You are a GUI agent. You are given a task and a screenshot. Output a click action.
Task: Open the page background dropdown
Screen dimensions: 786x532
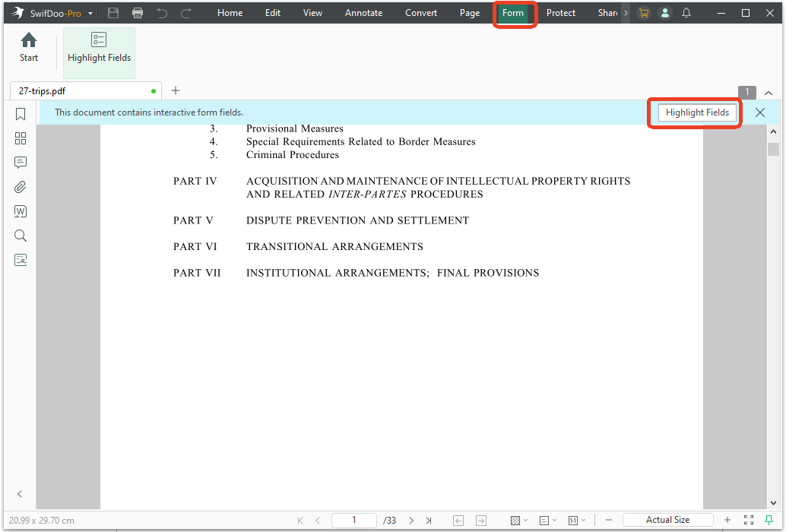(519, 521)
